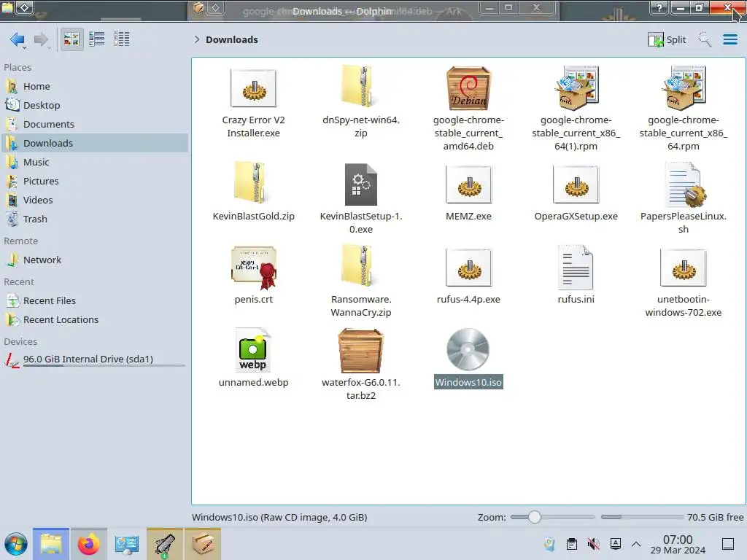The width and height of the screenshot is (747, 560).
Task: Open Home in Places
Action: pos(95,86)
